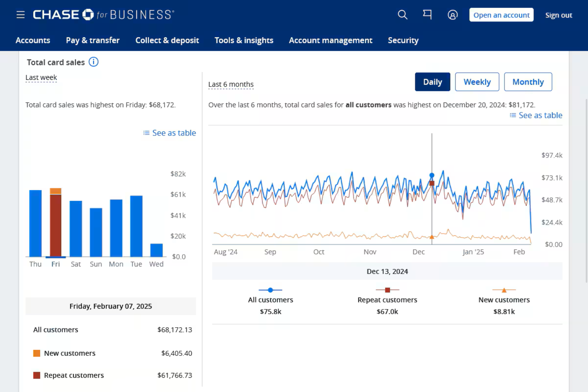This screenshot has height=392, width=588.
Task: Open the hamburger navigation menu
Action: click(20, 15)
